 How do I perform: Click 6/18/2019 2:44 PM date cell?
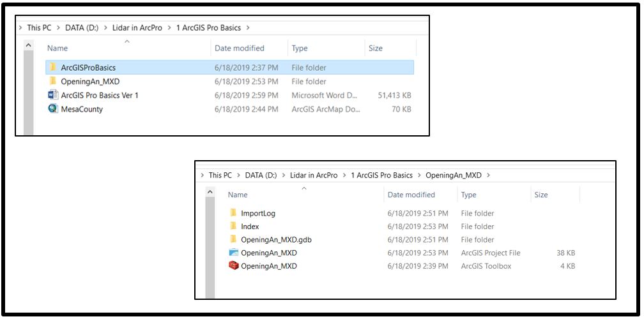click(x=247, y=110)
